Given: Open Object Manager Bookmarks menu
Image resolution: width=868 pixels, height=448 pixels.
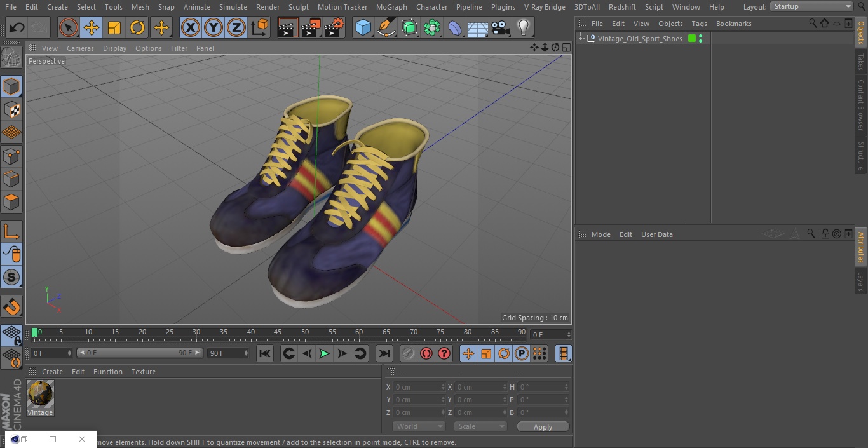Looking at the screenshot, I should tap(733, 24).
